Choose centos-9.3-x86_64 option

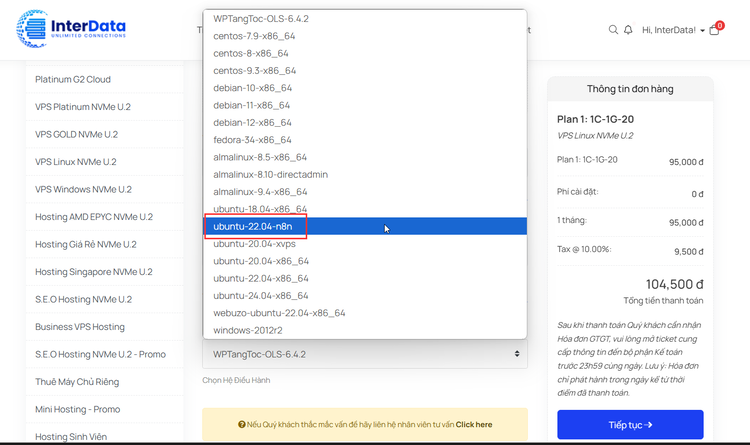[x=364, y=70]
